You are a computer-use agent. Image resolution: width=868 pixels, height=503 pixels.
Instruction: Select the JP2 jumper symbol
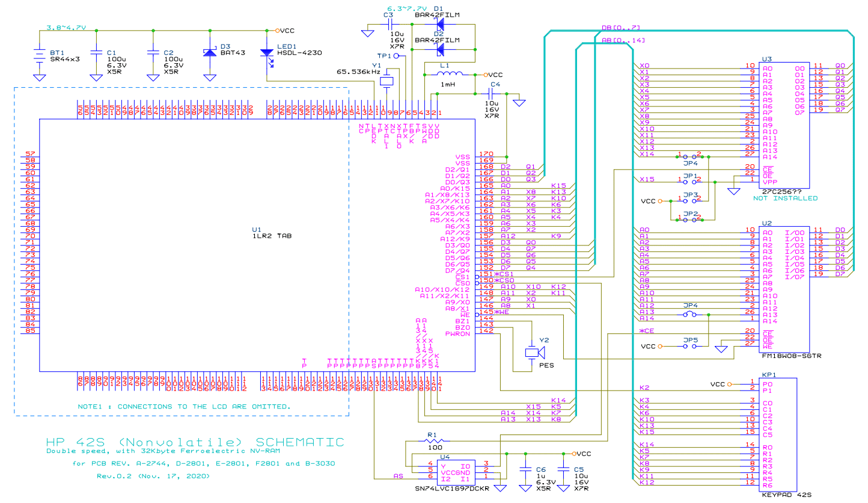click(x=689, y=220)
